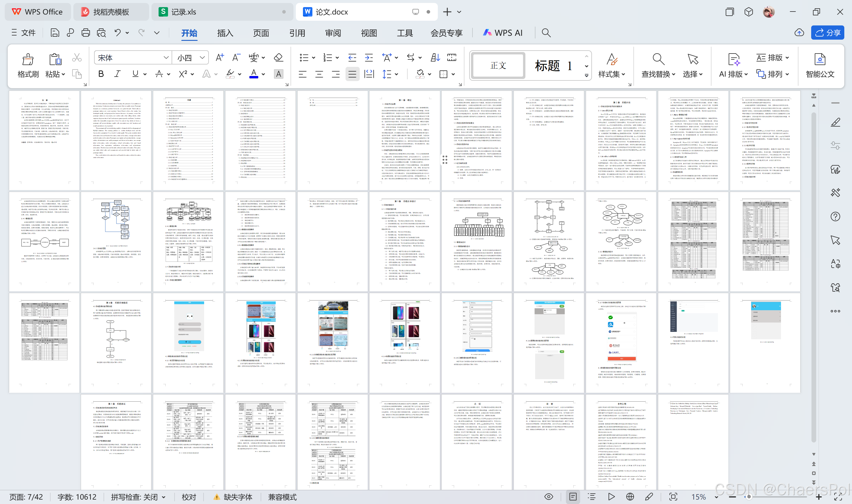Viewport: 852px width, 504px height.
Task: Switch to the 记录.xls document tab
Action: (x=222, y=12)
